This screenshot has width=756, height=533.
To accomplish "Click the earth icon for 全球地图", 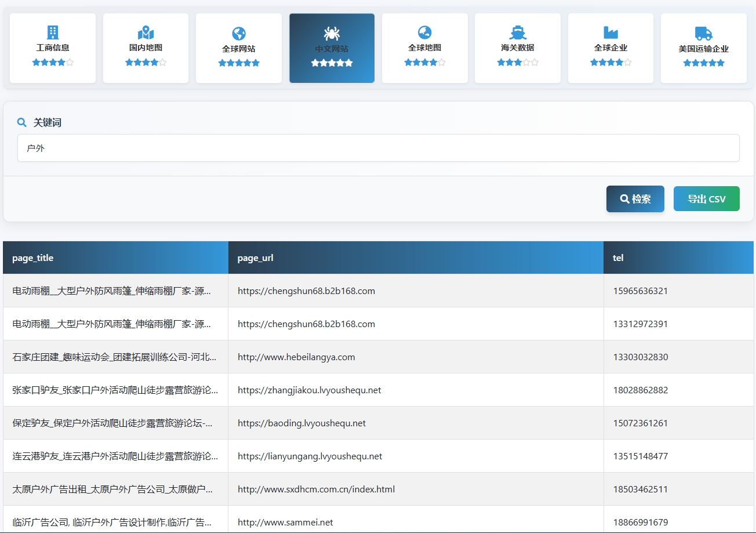I will pyautogui.click(x=425, y=32).
